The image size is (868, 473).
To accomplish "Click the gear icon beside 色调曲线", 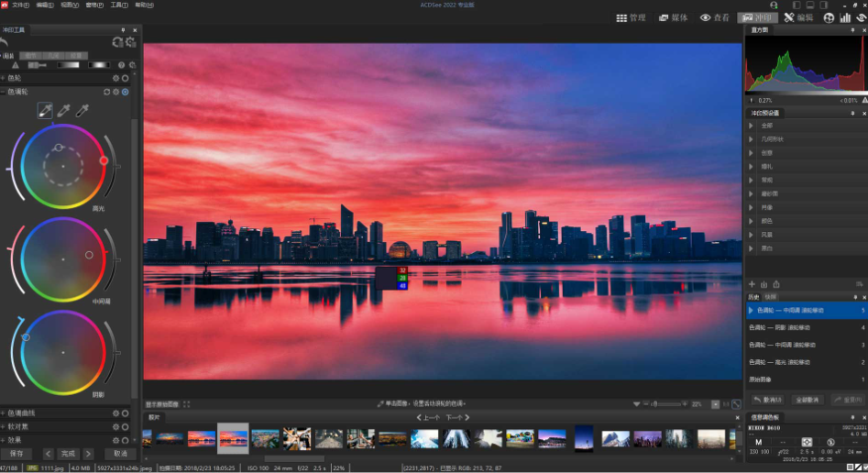I will 115,413.
